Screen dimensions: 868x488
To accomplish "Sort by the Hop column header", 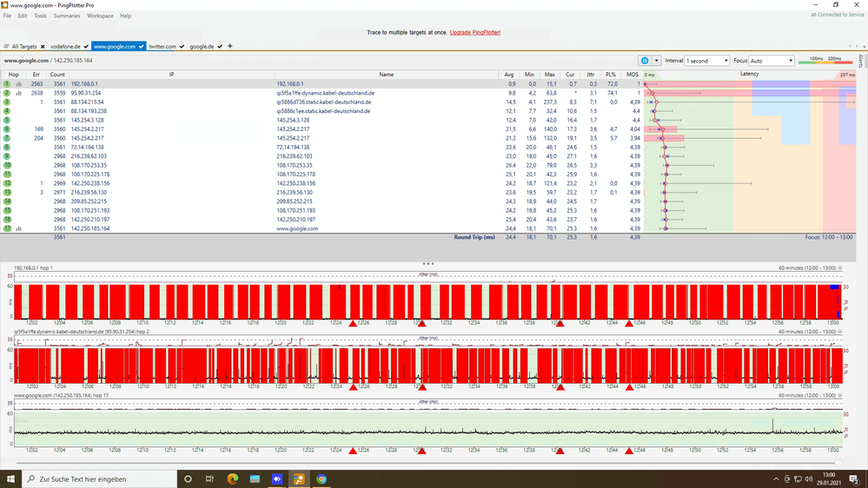I will [13, 74].
